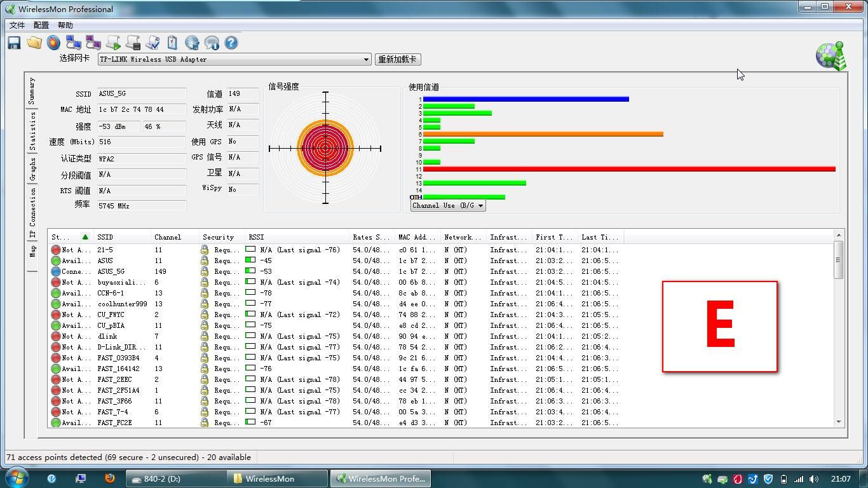Click lock icon in the ASUS_5G row
Image resolution: width=868 pixels, height=488 pixels.
point(205,271)
